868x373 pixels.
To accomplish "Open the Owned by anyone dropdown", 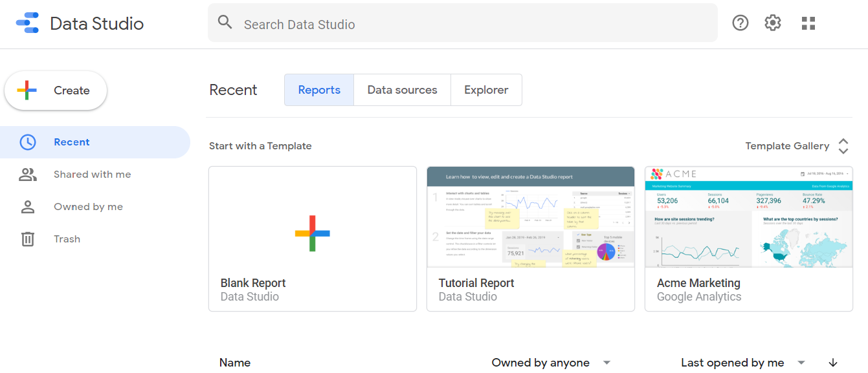I will [551, 363].
